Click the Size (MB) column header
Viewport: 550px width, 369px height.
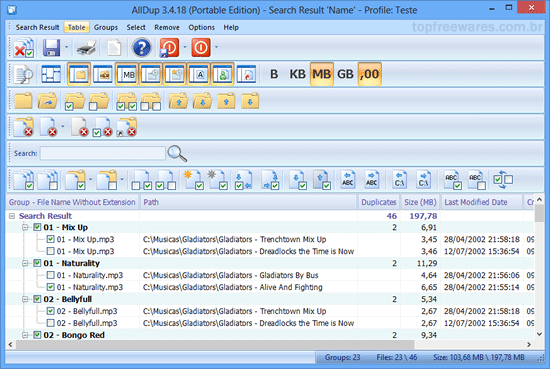point(420,202)
